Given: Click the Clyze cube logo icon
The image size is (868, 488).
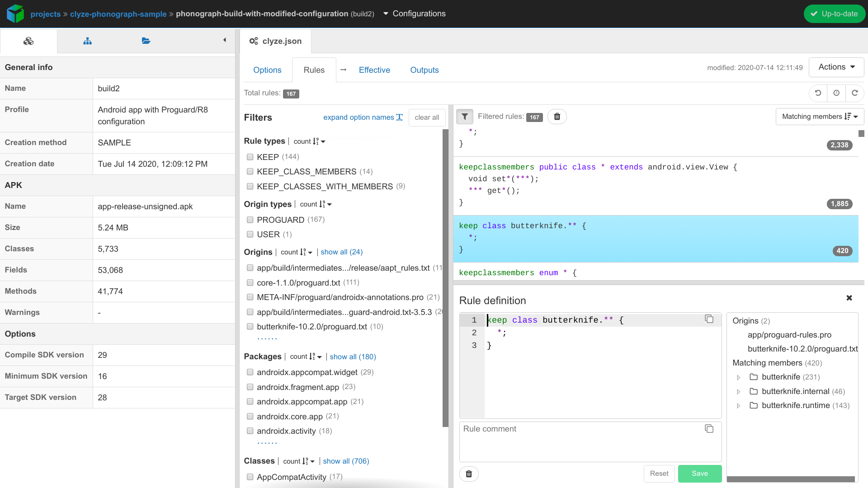Looking at the screenshot, I should click(15, 14).
